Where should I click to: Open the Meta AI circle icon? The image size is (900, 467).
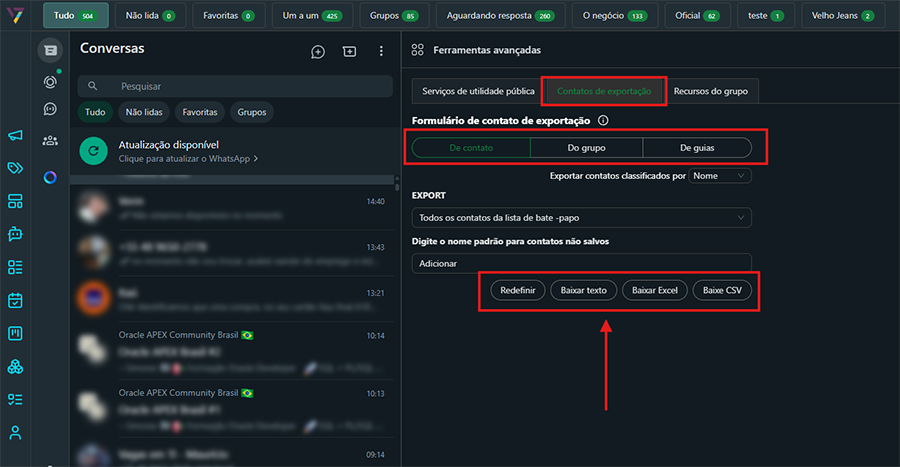click(50, 178)
